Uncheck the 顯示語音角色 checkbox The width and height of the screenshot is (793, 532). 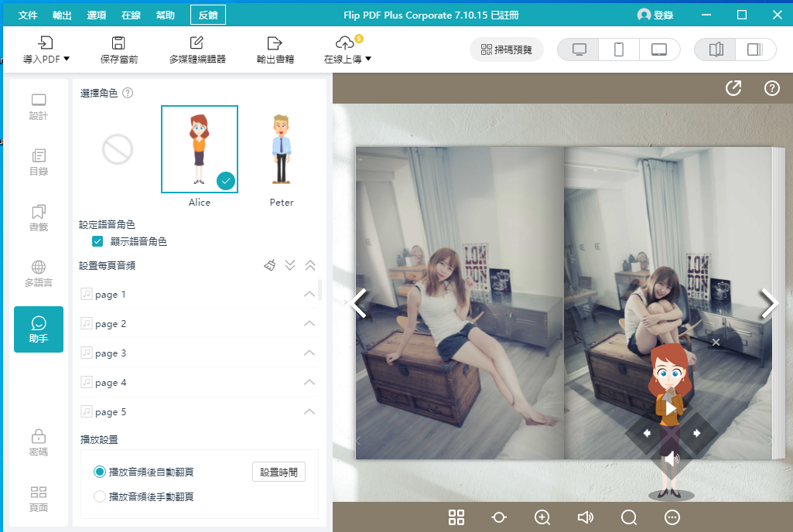[x=97, y=241]
